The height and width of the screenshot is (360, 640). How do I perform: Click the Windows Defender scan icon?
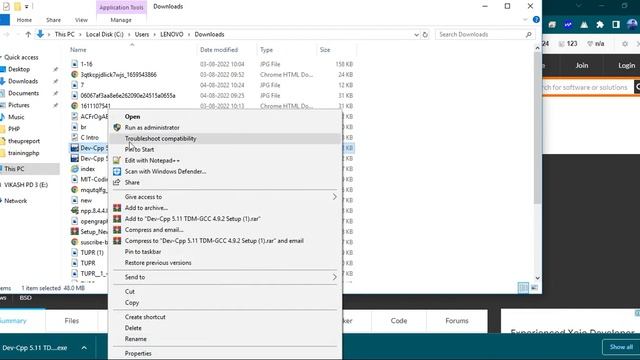point(117,171)
